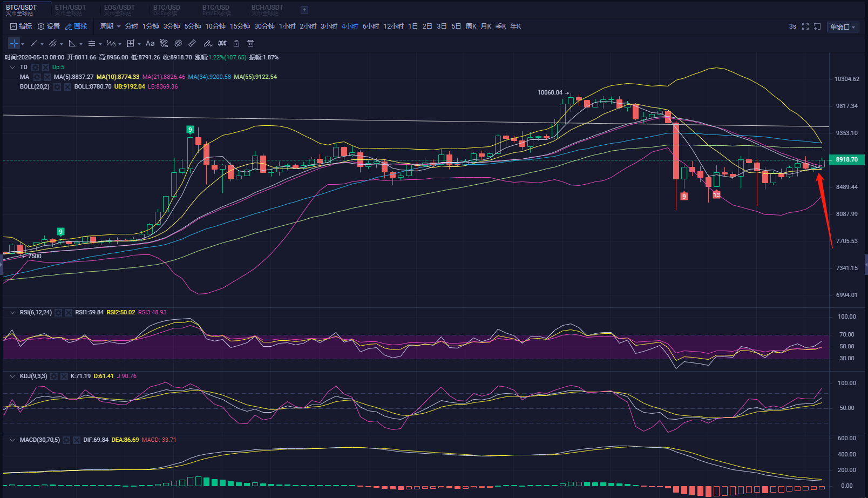
Task: Open the 指标 indicators menu
Action: coord(21,26)
